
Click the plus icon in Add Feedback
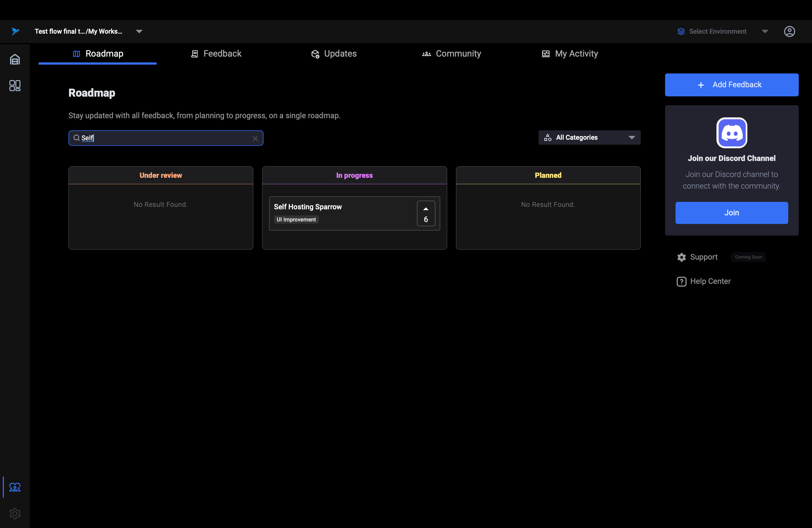coord(701,85)
